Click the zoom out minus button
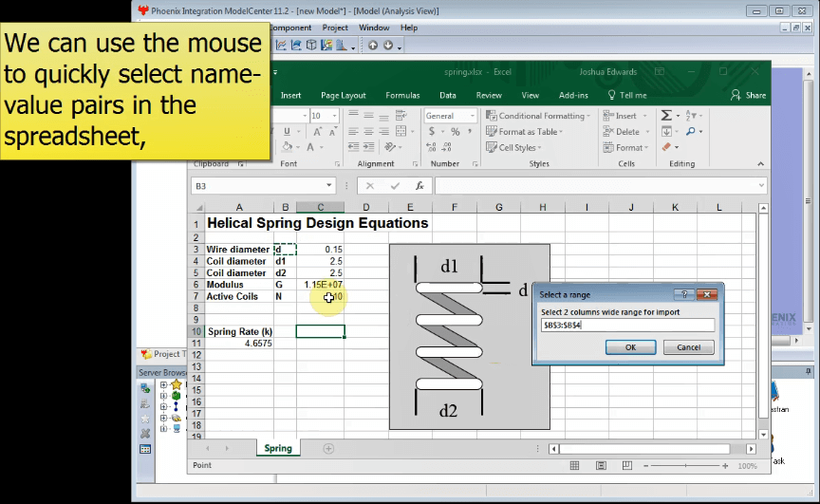This screenshot has height=504, width=820. click(646, 466)
